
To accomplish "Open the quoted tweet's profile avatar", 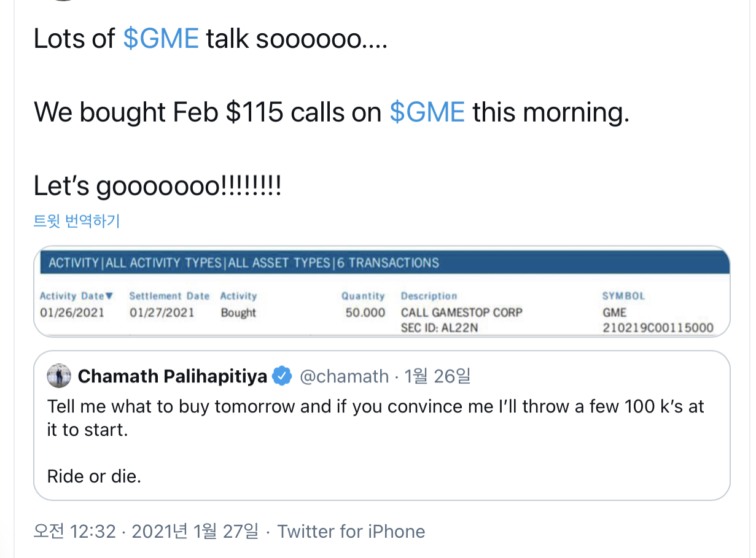I will (x=59, y=376).
